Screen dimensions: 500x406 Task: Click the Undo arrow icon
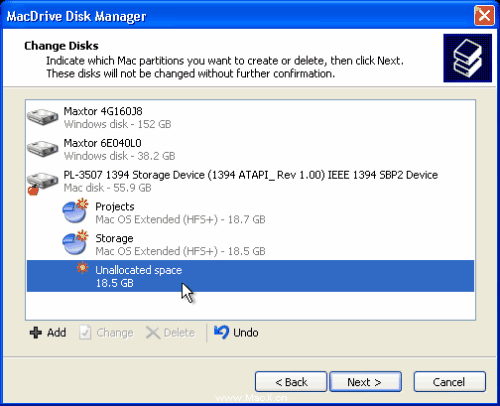pyautogui.click(x=221, y=332)
